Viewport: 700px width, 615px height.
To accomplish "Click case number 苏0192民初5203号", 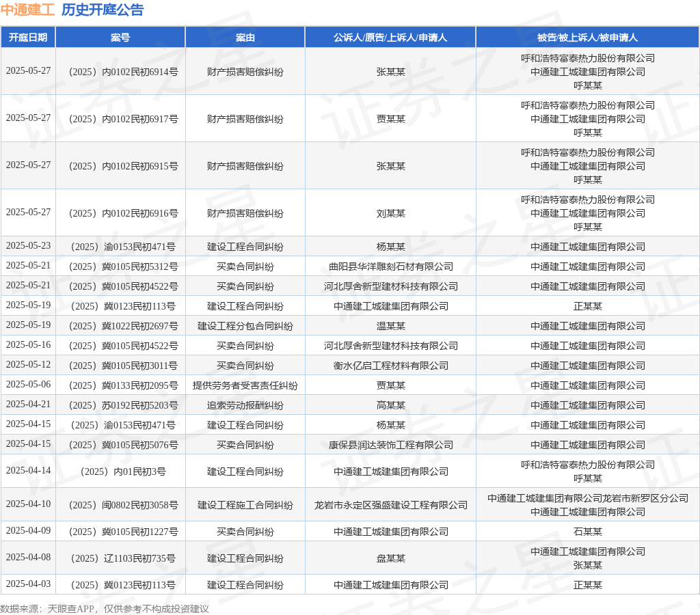I will click(x=123, y=406).
